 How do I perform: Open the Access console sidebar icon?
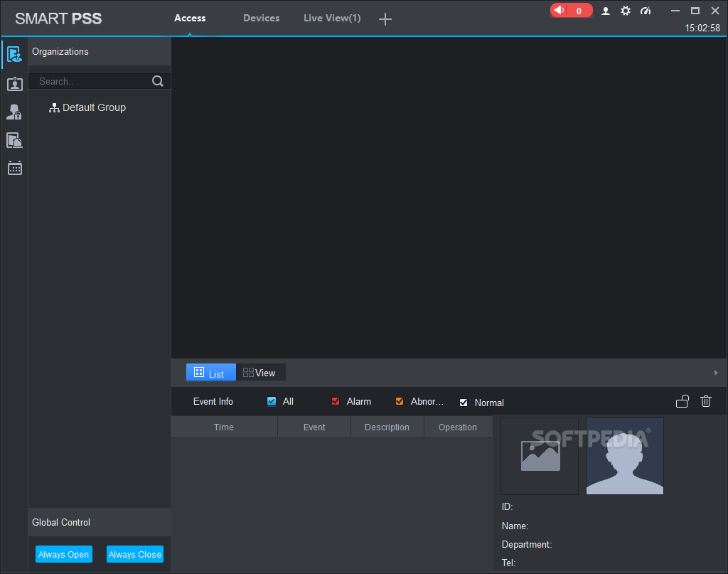pos(14,55)
